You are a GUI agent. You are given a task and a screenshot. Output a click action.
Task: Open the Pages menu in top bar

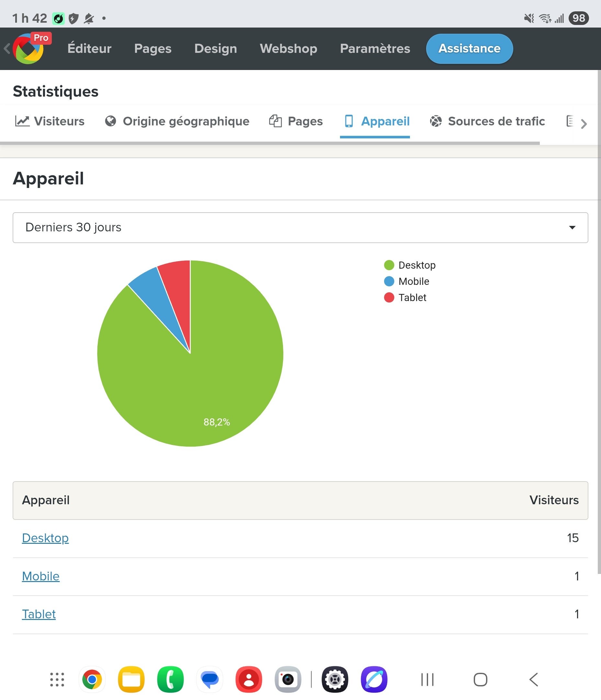[x=153, y=48]
